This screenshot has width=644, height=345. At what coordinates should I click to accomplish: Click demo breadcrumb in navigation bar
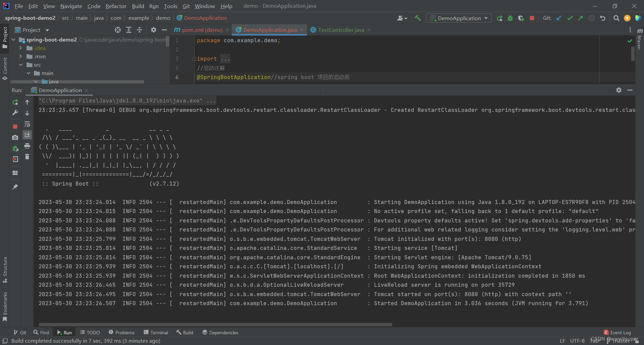tap(163, 18)
